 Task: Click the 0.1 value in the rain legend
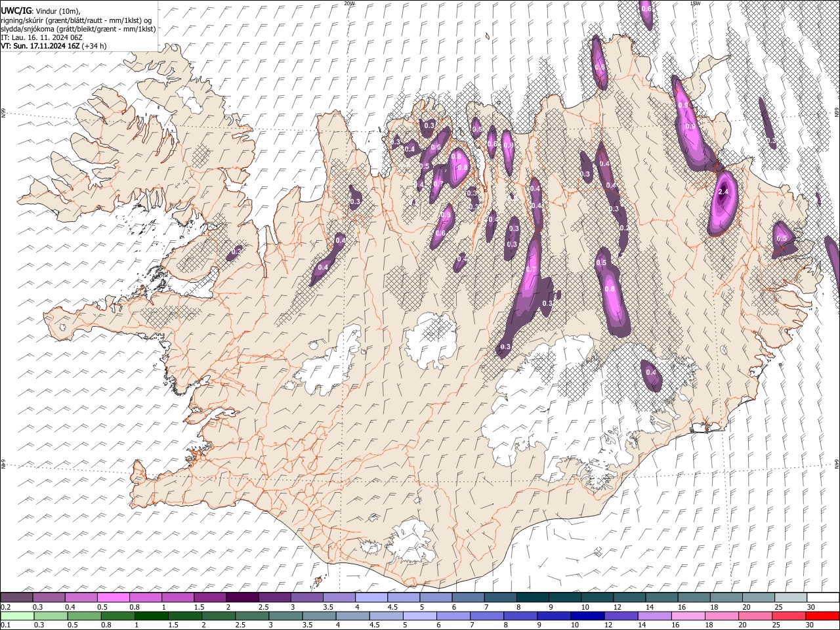5,625
